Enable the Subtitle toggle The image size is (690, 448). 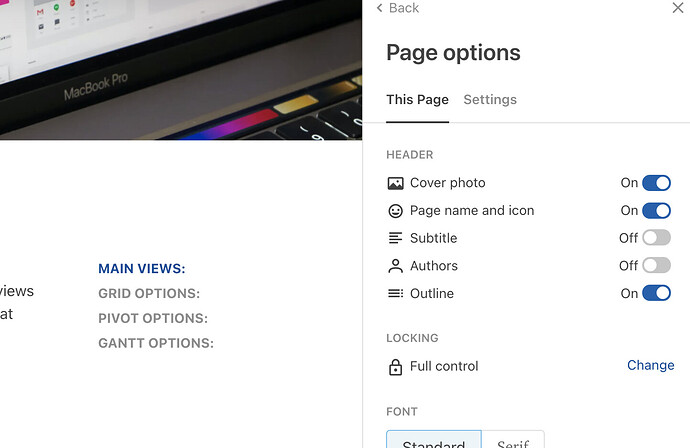point(656,238)
